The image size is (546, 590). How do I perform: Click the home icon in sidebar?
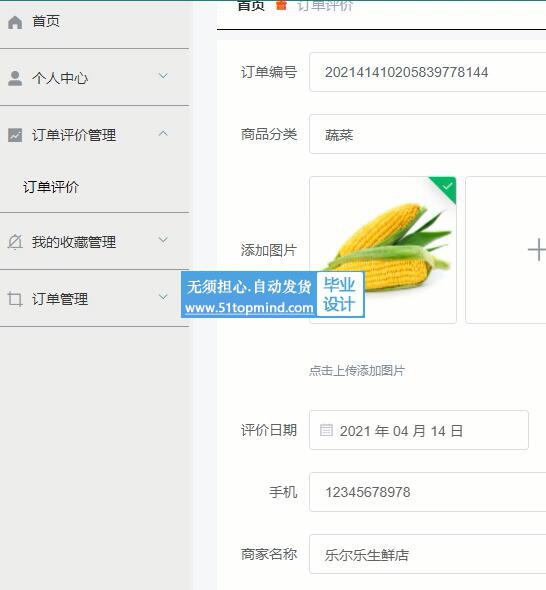click(x=15, y=22)
